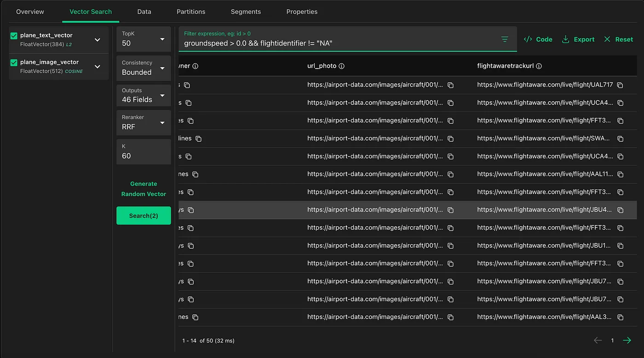Open the TopK dropdown
The image size is (644, 358).
coord(144,40)
